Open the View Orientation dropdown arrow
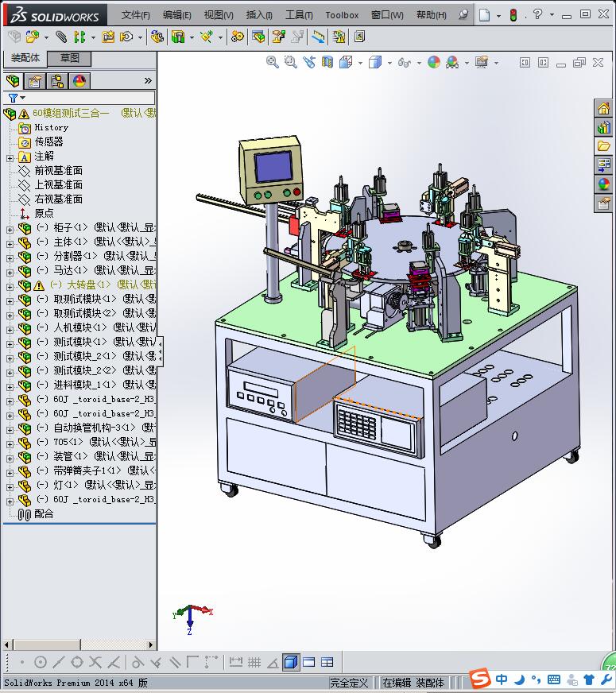The height and width of the screenshot is (693, 616). [x=361, y=64]
